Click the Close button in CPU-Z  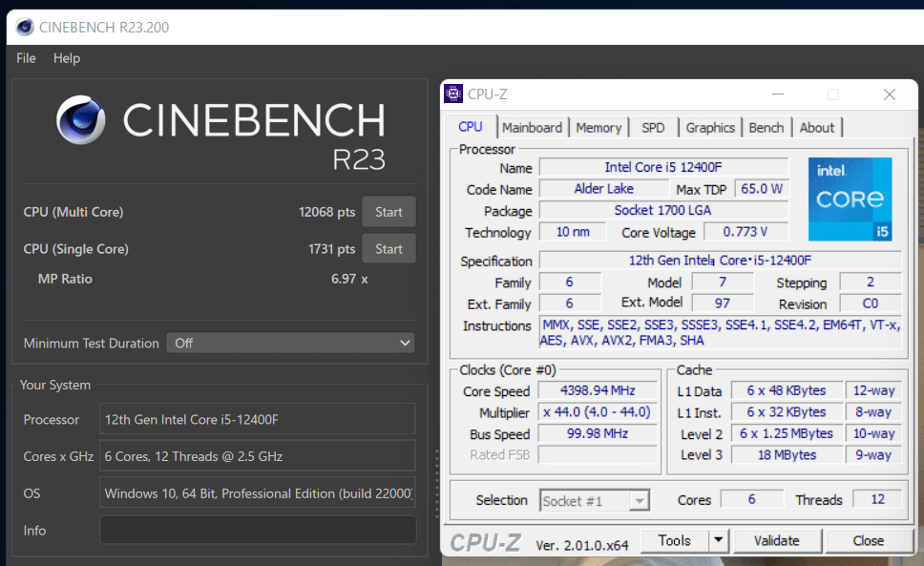tap(868, 540)
